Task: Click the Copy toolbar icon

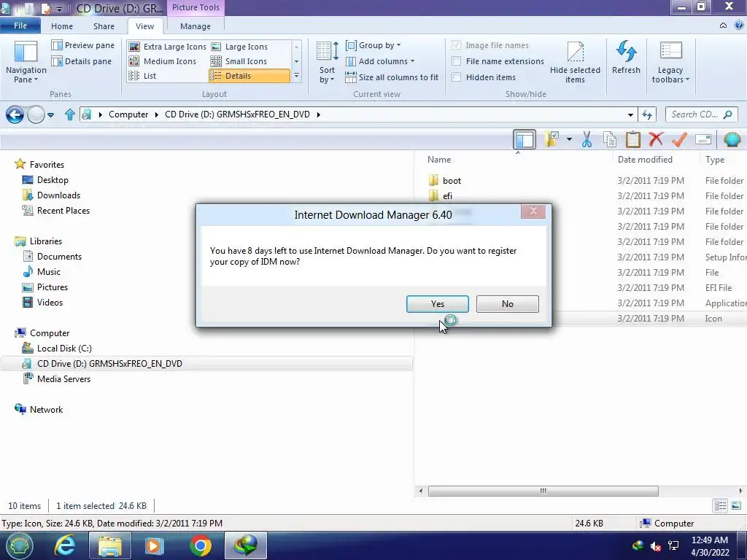Action: click(x=610, y=139)
